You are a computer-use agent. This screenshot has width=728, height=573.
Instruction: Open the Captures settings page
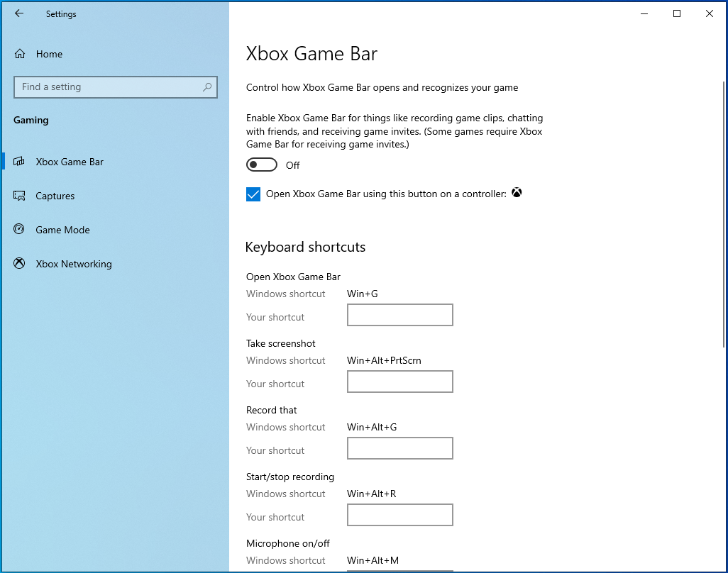click(55, 196)
